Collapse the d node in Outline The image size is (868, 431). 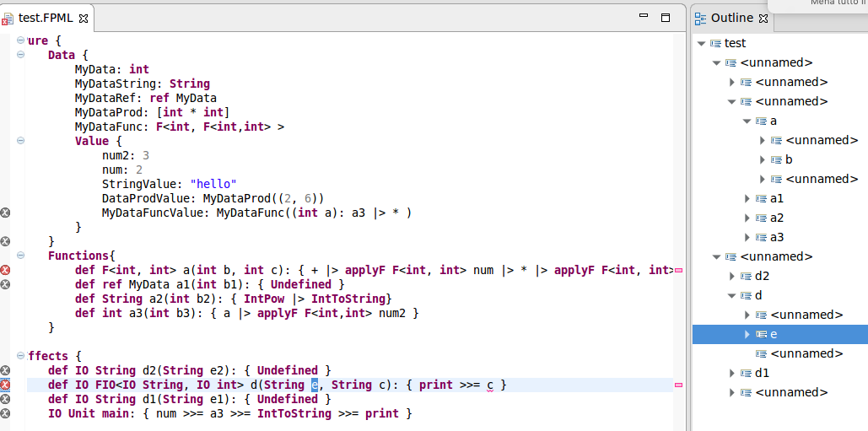pos(731,295)
